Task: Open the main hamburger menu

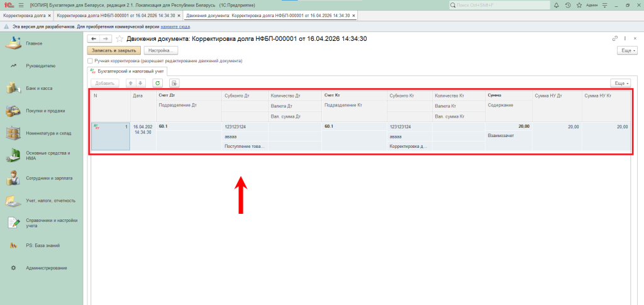Action: coord(21,5)
